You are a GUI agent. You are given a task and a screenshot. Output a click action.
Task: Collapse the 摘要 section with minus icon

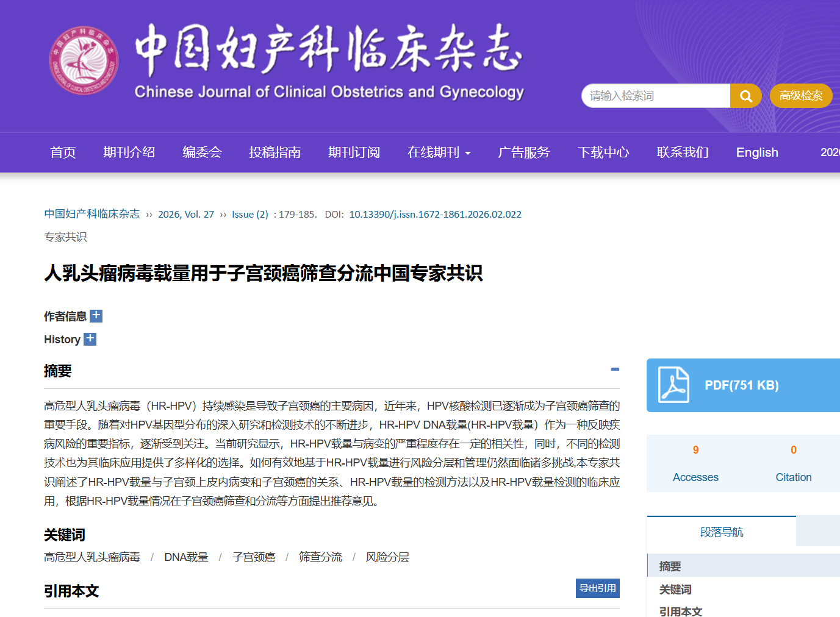point(615,369)
